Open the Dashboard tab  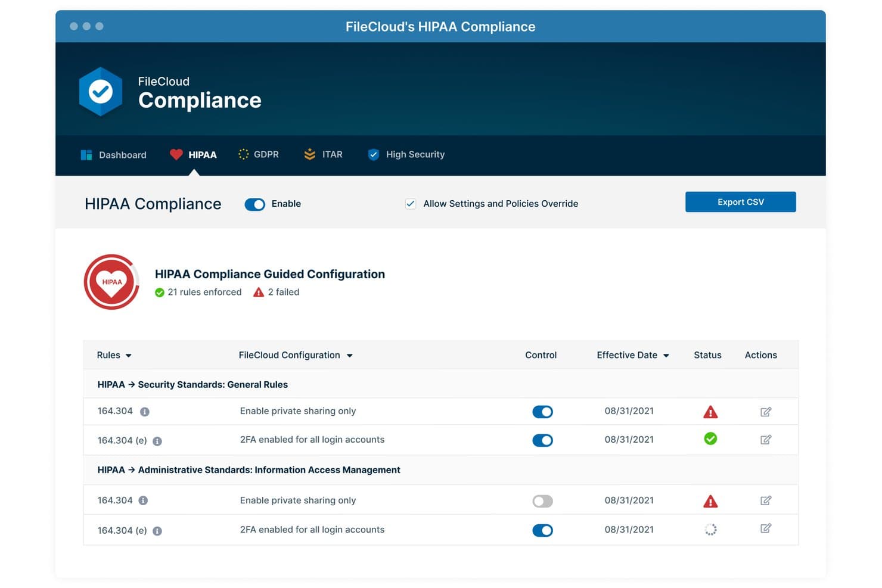click(113, 155)
